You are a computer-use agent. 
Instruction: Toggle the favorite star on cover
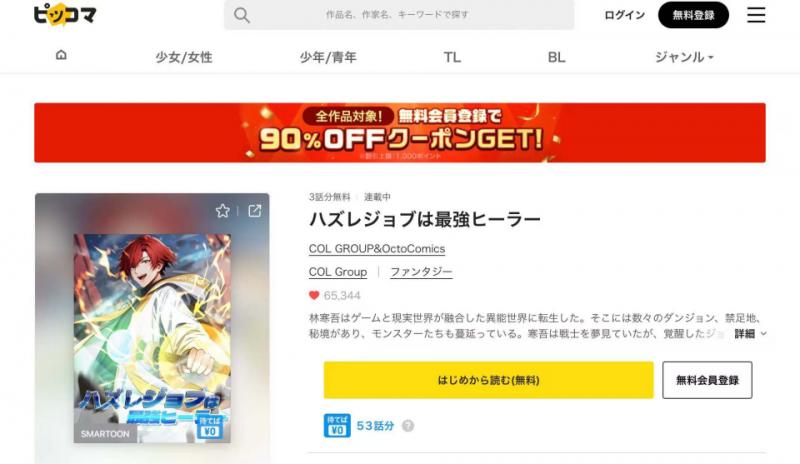(x=222, y=211)
